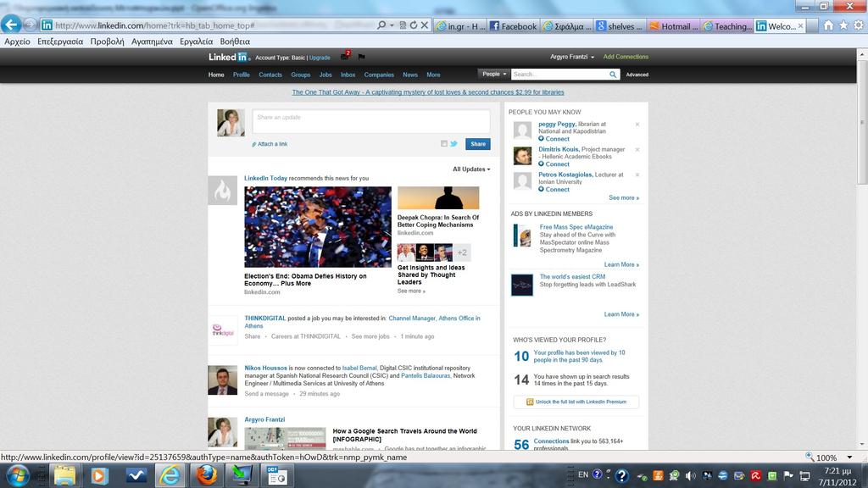The height and width of the screenshot is (488, 868).
Task: Click the stop loading X icon in address bar
Action: click(424, 25)
